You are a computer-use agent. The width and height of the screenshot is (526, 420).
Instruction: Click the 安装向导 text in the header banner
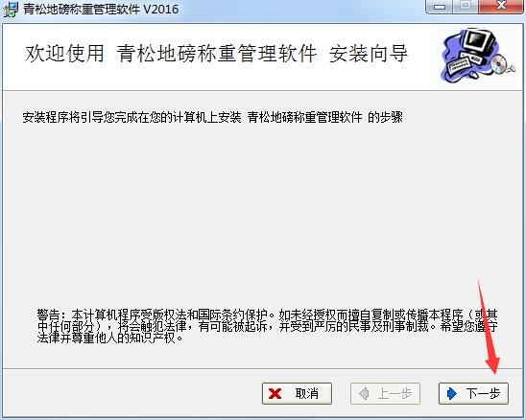click(x=369, y=53)
